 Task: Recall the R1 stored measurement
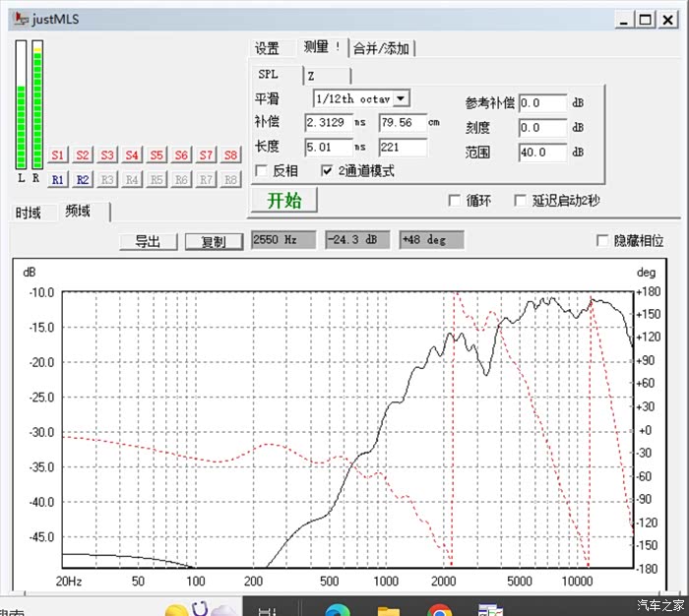click(x=58, y=179)
